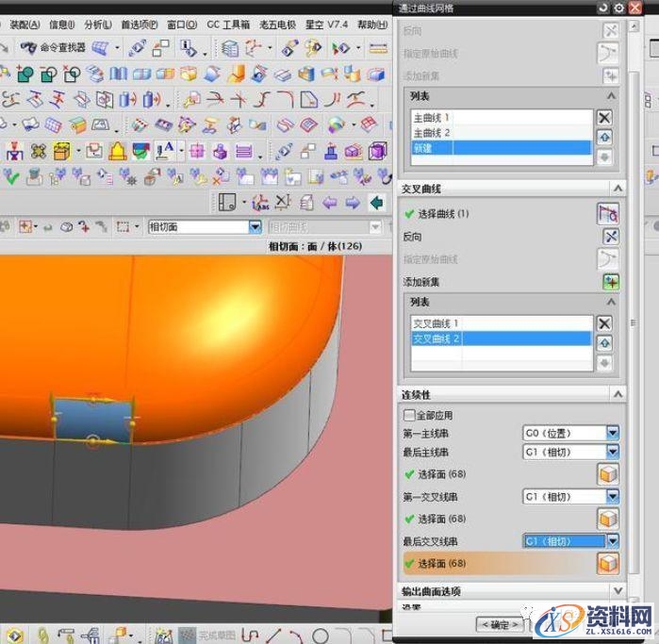Open the 分析 (Analysis) menu
659x644 pixels.
(x=97, y=25)
